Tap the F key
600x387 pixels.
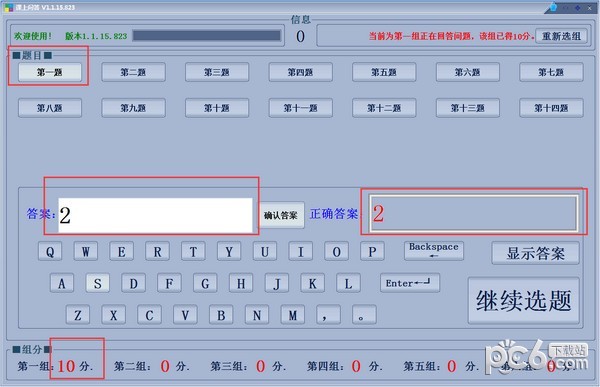tap(169, 283)
